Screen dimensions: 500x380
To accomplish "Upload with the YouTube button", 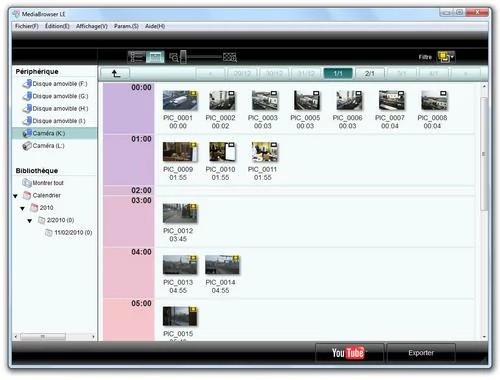I will (349, 353).
